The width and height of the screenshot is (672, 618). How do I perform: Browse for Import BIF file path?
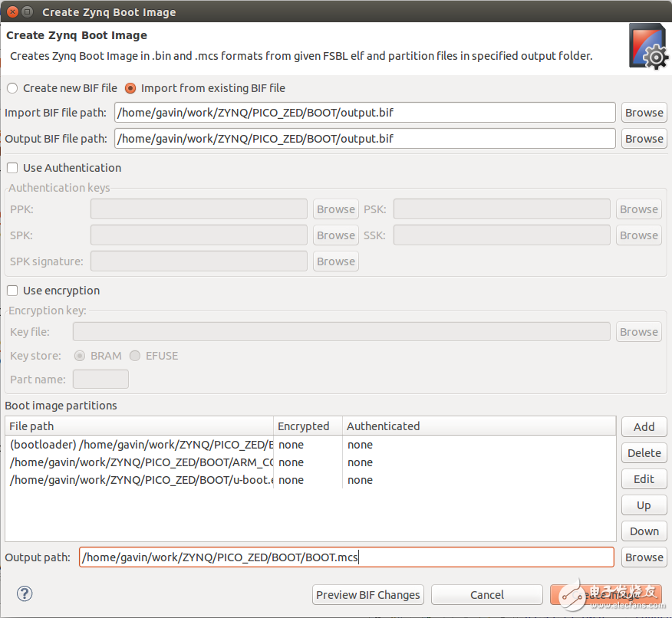click(x=644, y=113)
